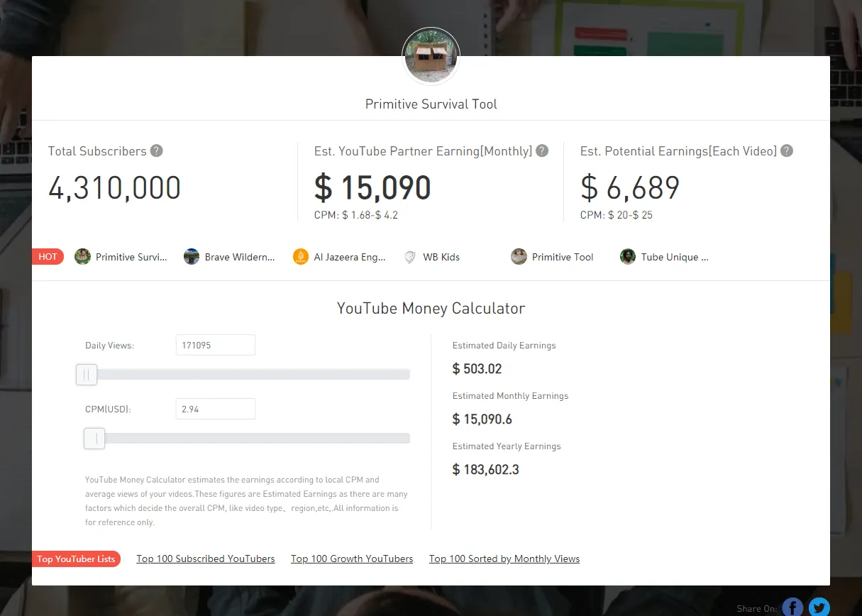Open Top 100 Sorted by Monthly Views
Screen dimensions: 862x616
[504, 559]
